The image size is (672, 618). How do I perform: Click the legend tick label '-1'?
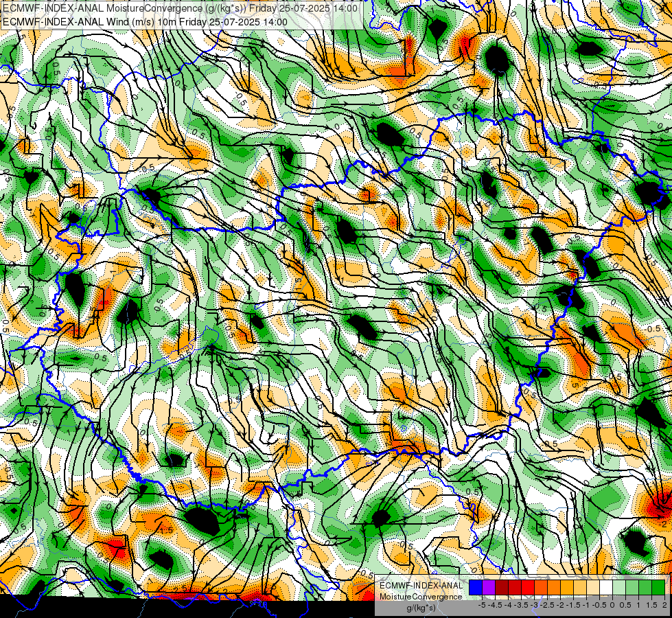coord(586,605)
